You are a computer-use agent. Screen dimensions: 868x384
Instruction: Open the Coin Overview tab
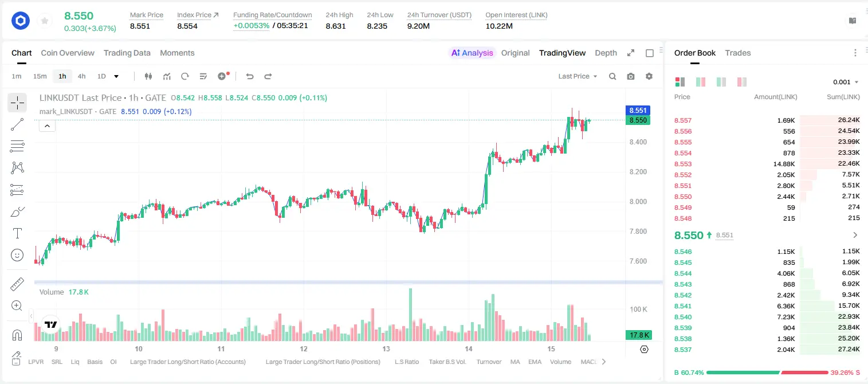68,53
